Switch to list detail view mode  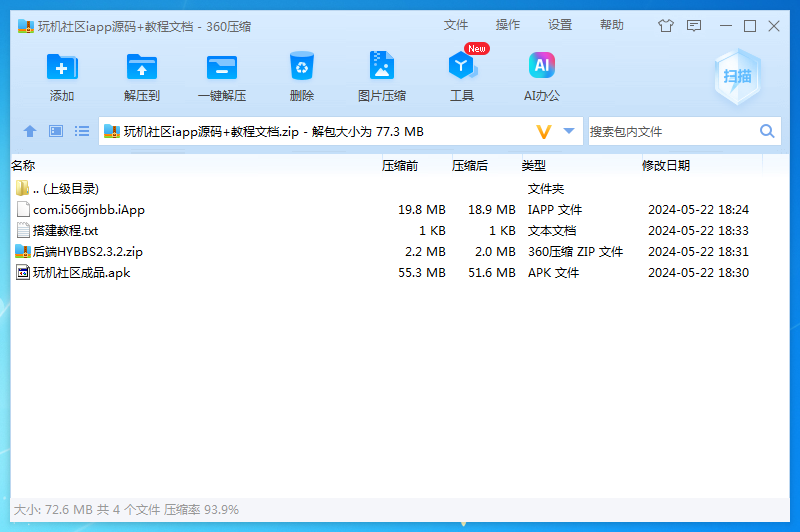[x=82, y=131]
